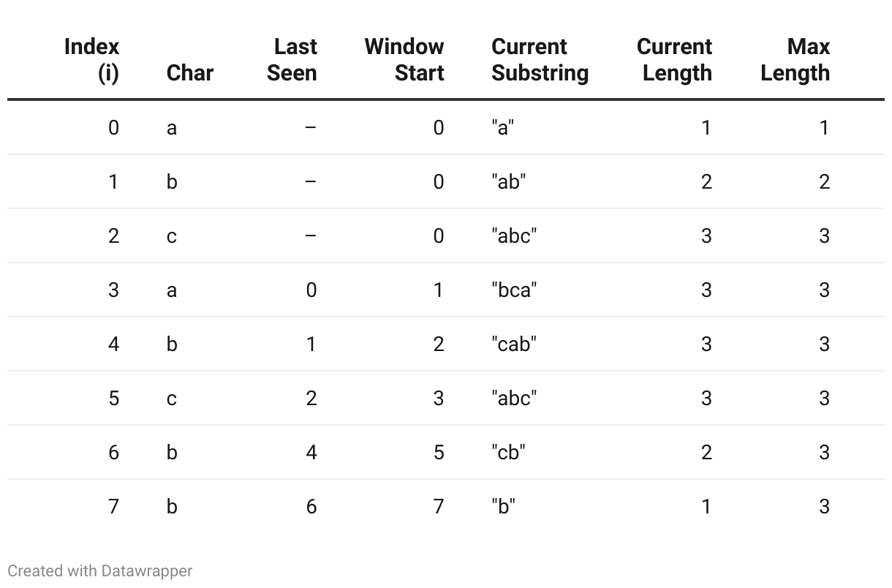Click the Max Length column header

click(795, 60)
